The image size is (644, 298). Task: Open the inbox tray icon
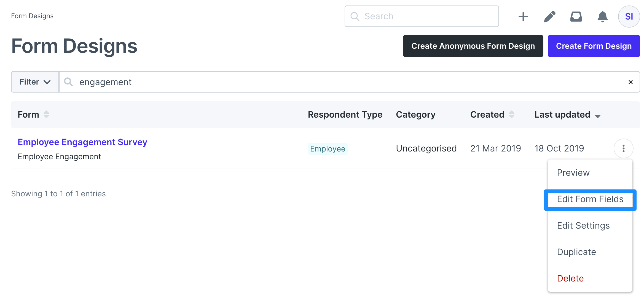pos(576,17)
